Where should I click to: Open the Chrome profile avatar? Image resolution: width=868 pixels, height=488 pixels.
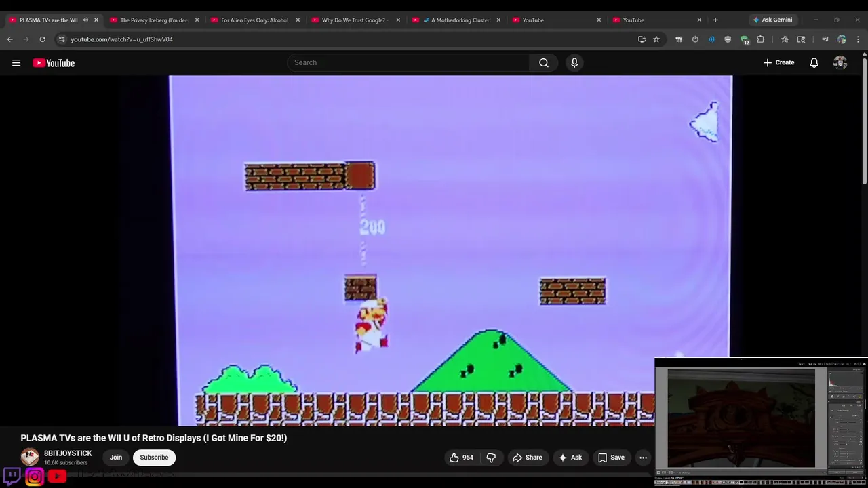tap(842, 39)
